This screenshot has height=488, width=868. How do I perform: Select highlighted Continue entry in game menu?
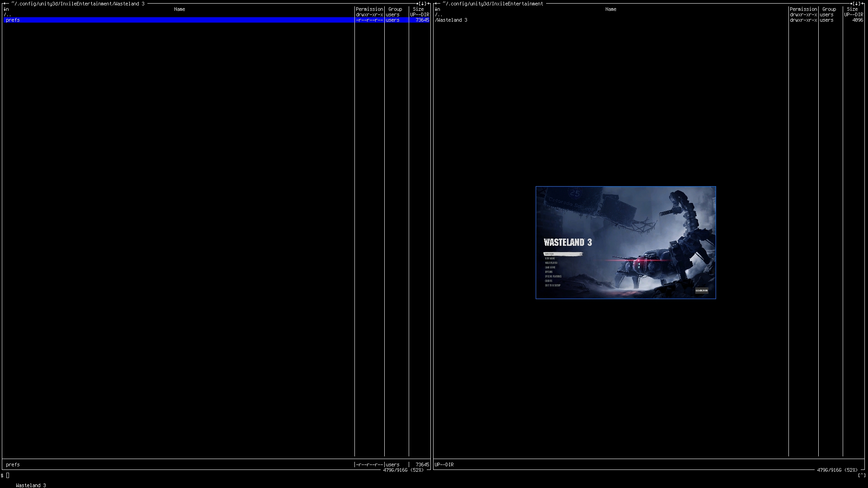click(x=563, y=254)
